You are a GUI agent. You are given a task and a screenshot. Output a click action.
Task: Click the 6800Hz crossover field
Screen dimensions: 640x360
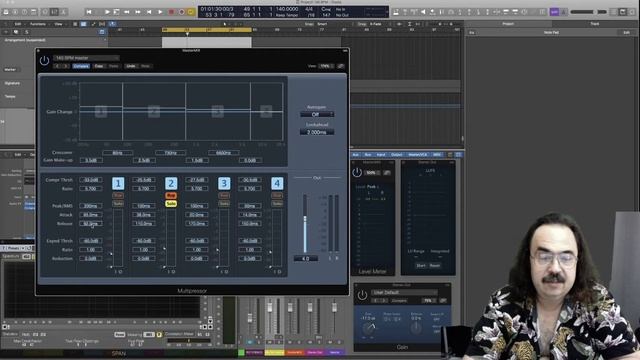coord(223,153)
